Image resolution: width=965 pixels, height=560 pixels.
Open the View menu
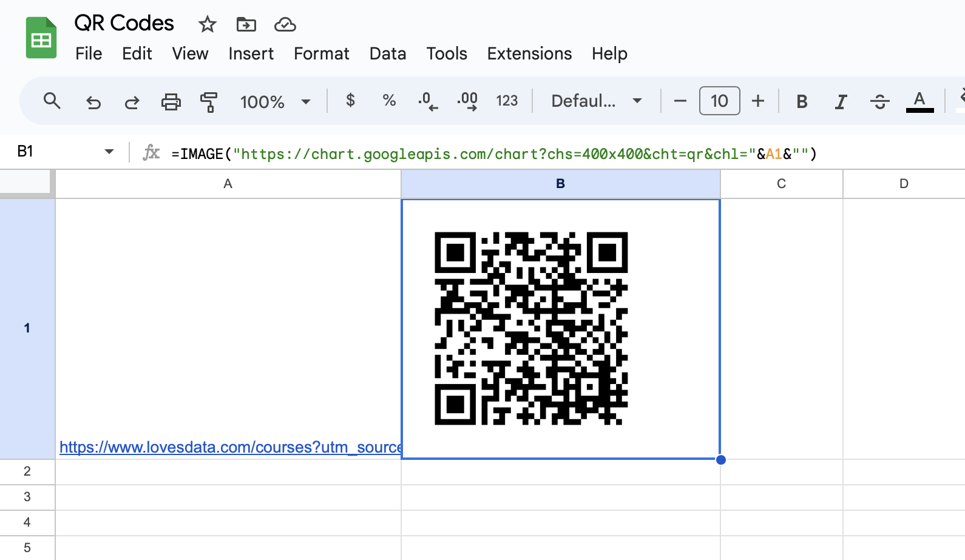[190, 53]
